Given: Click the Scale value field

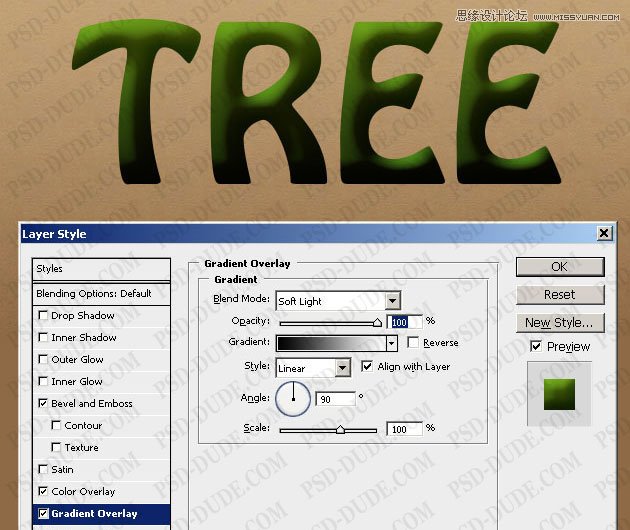Looking at the screenshot, I should coord(404,429).
